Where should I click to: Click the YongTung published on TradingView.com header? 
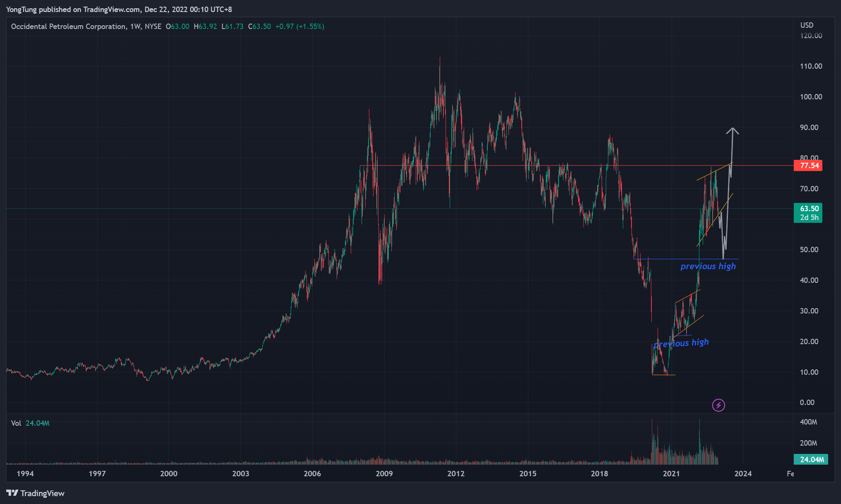click(119, 9)
